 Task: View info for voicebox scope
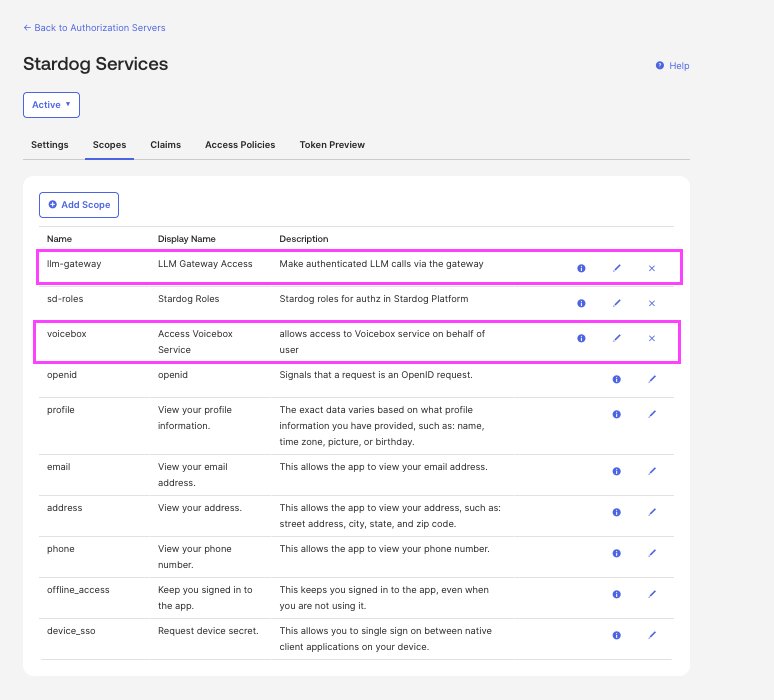tap(581, 338)
